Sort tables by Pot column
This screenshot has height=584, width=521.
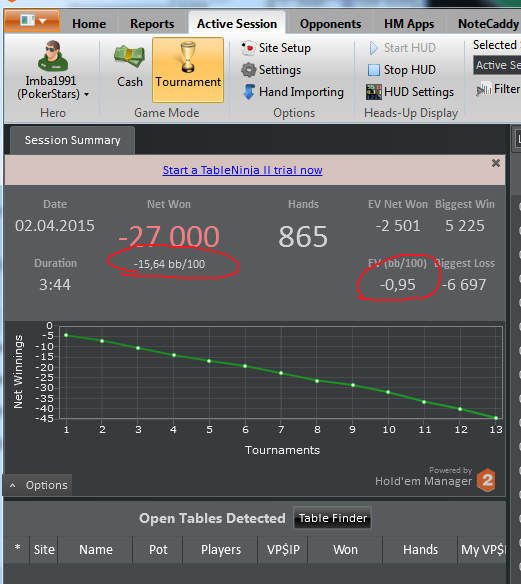pos(158,550)
